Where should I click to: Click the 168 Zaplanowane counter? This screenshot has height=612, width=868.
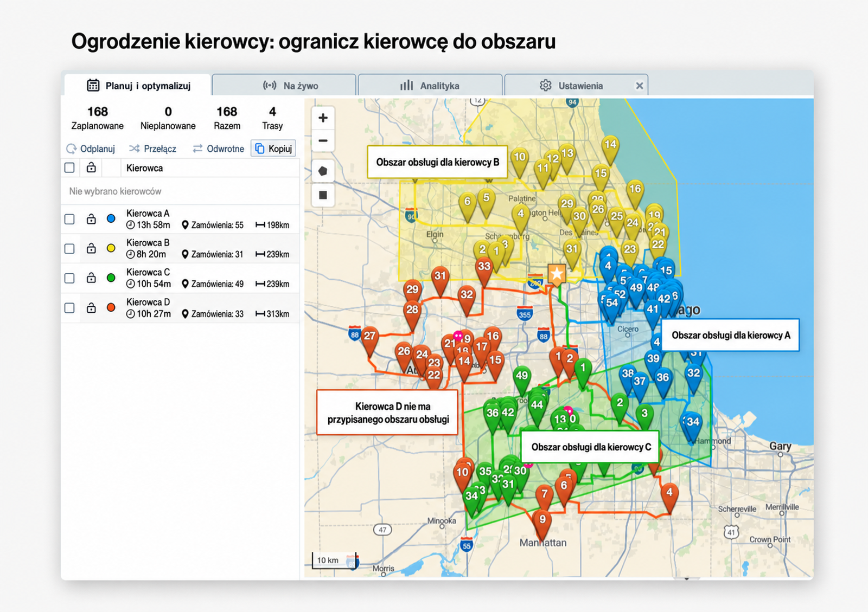tap(98, 118)
